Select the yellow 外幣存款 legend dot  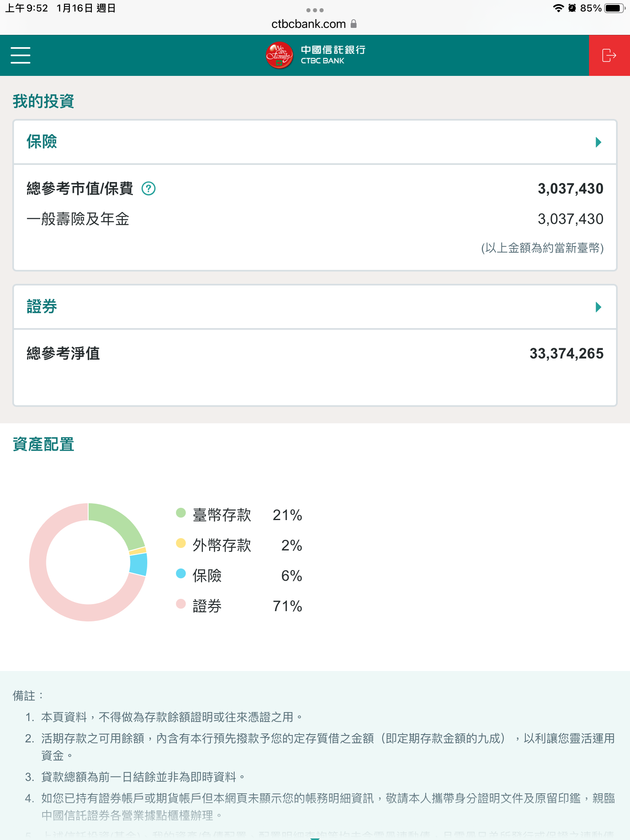click(181, 543)
